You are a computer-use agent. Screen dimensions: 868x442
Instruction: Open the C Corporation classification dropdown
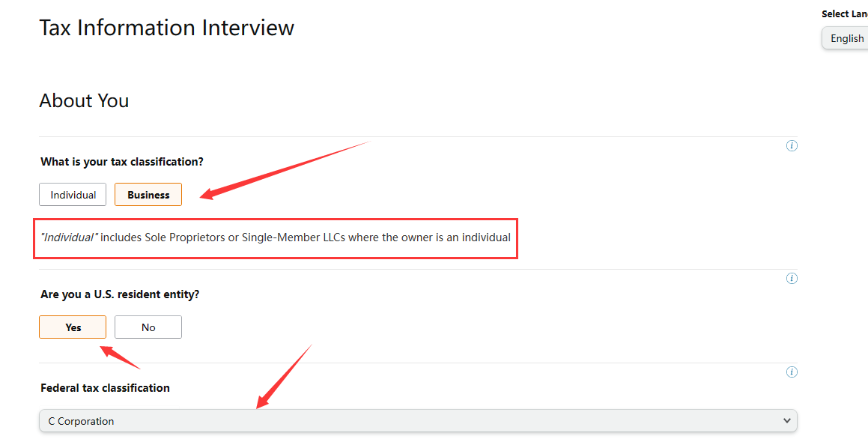418,421
